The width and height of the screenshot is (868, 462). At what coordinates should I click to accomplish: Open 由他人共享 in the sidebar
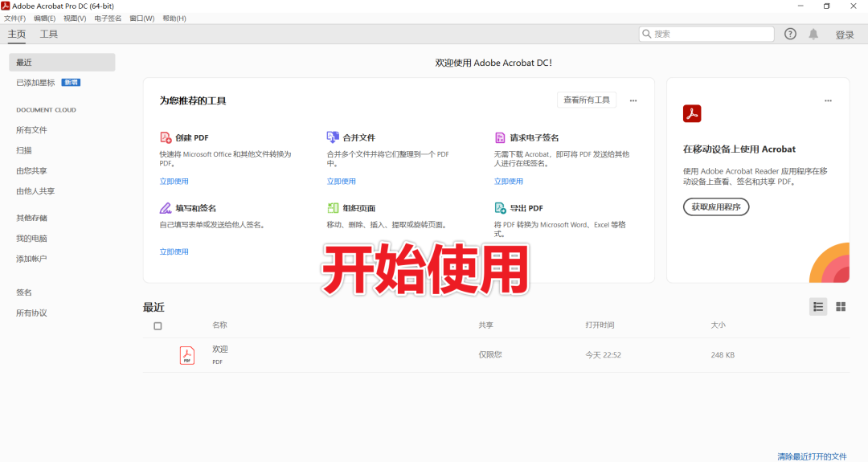tap(35, 191)
